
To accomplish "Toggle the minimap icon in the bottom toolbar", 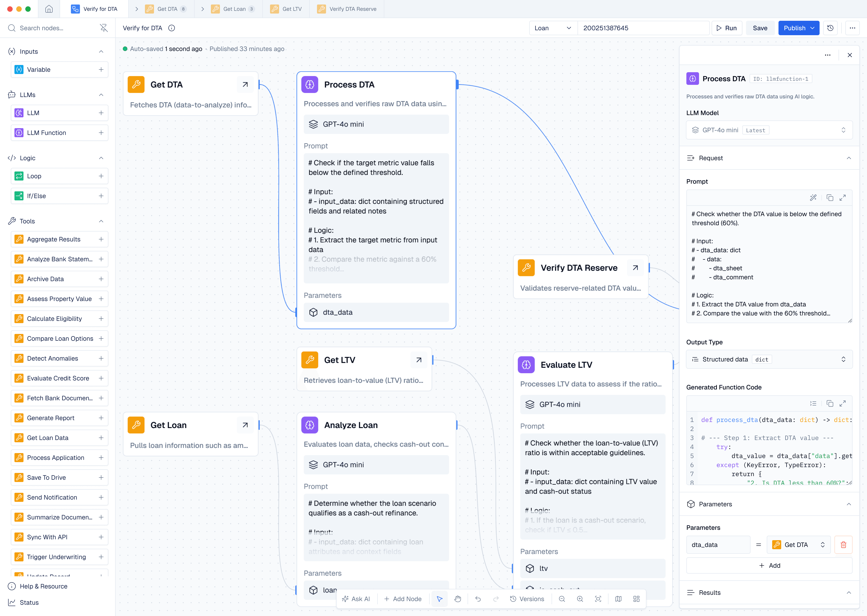I will 618,599.
